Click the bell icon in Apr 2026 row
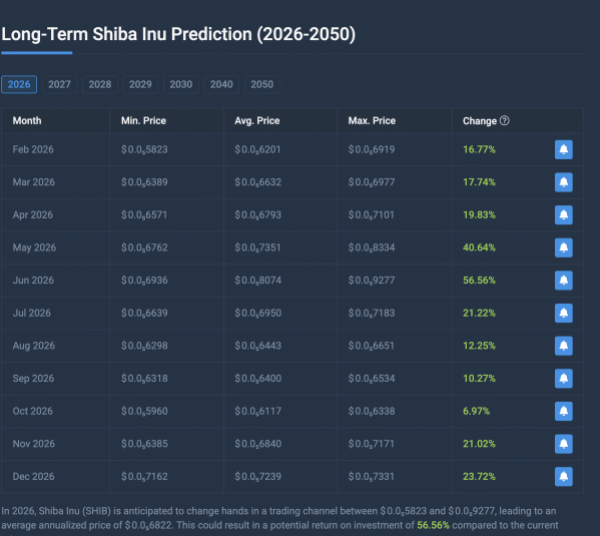The width and height of the screenshot is (600, 536). pyautogui.click(x=563, y=215)
